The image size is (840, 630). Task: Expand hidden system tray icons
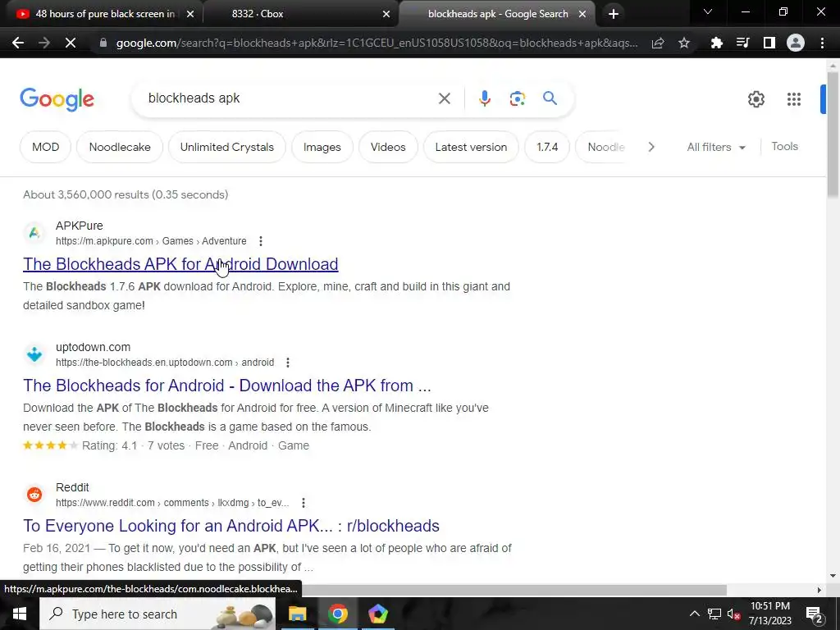tap(694, 614)
